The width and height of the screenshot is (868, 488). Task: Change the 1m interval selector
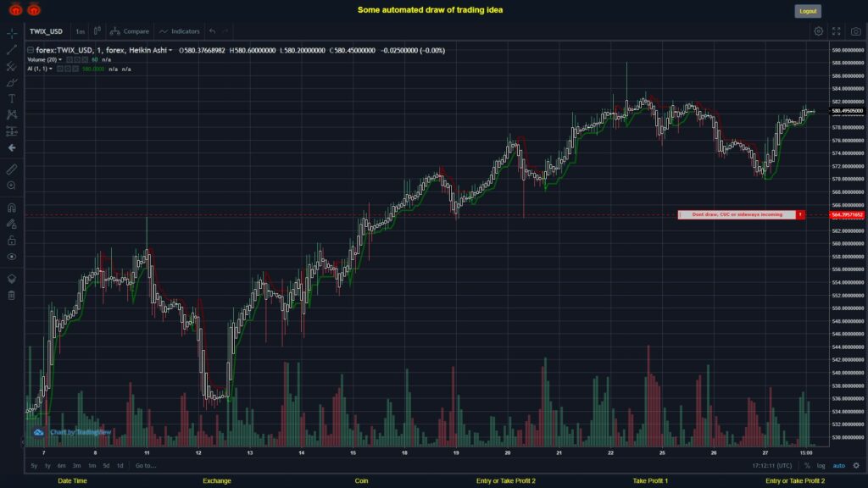pos(81,31)
